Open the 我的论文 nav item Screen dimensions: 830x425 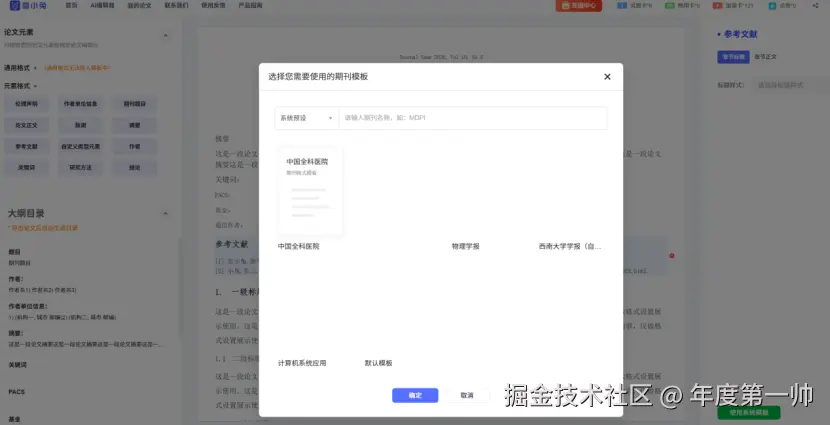[x=139, y=5]
